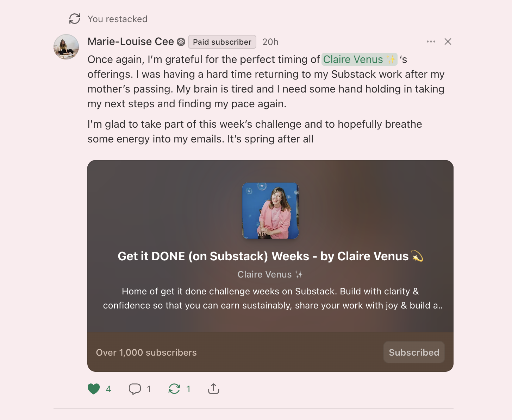Click the Subscribed button on the publication card
Screen dimensions: 512x420
pyautogui.click(x=414, y=352)
